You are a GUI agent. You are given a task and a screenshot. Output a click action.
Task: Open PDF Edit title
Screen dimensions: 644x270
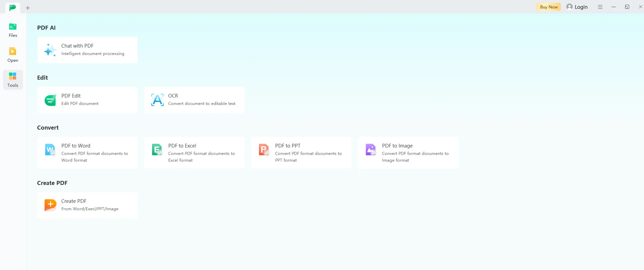tap(71, 96)
